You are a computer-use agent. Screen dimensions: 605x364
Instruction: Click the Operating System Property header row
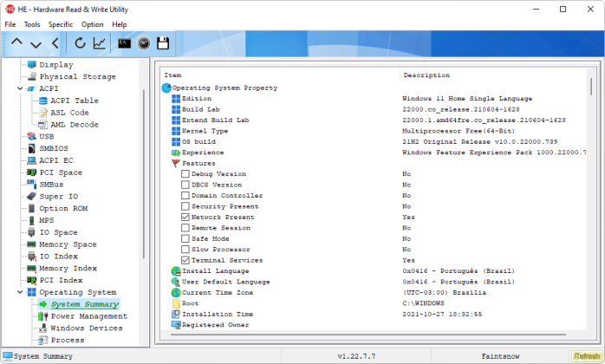click(374, 88)
